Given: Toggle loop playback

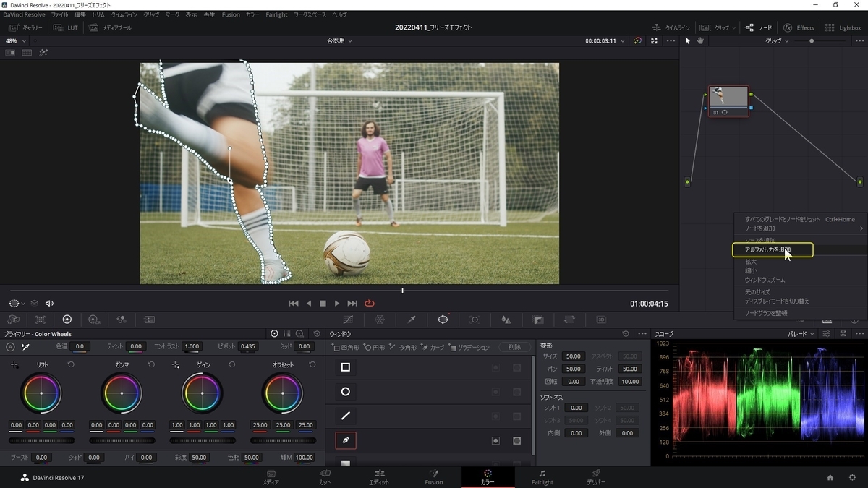Looking at the screenshot, I should (x=370, y=304).
